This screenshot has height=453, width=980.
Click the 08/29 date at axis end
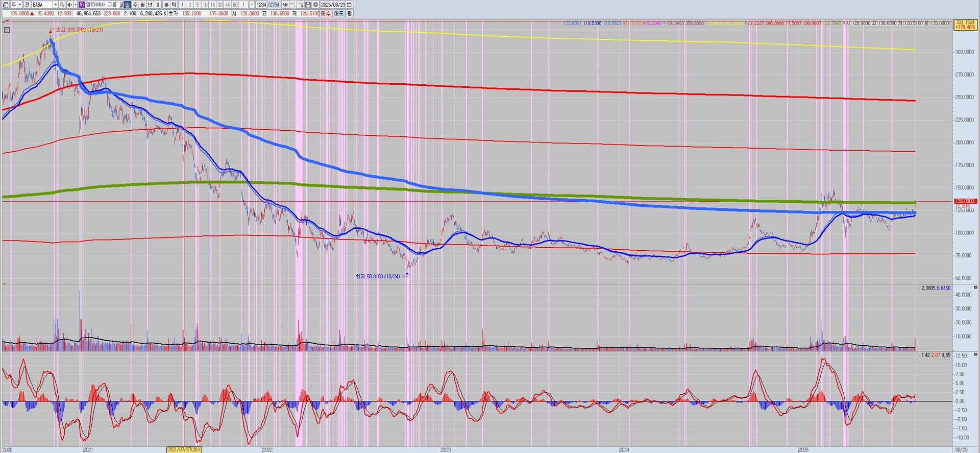pyautogui.click(x=961, y=450)
